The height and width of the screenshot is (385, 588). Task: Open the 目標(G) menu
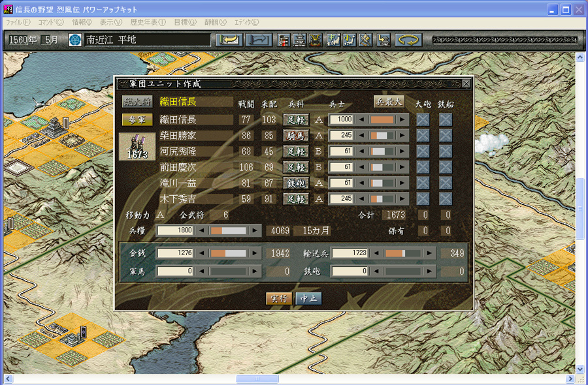coord(186,22)
